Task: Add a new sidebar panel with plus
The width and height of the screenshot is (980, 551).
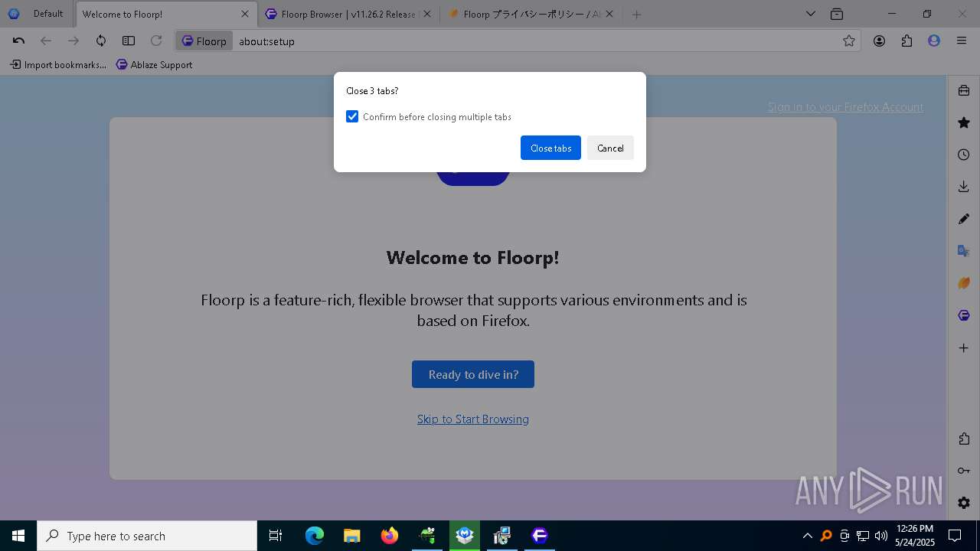Action: point(964,348)
